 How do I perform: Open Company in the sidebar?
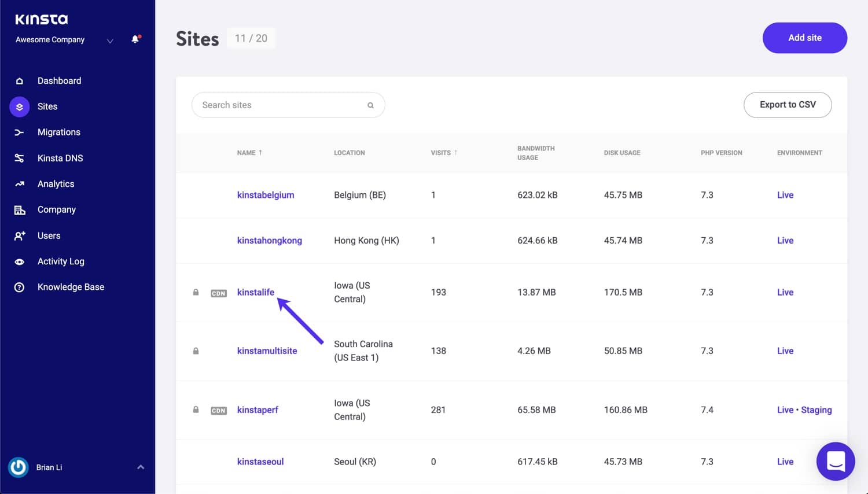[x=57, y=210]
